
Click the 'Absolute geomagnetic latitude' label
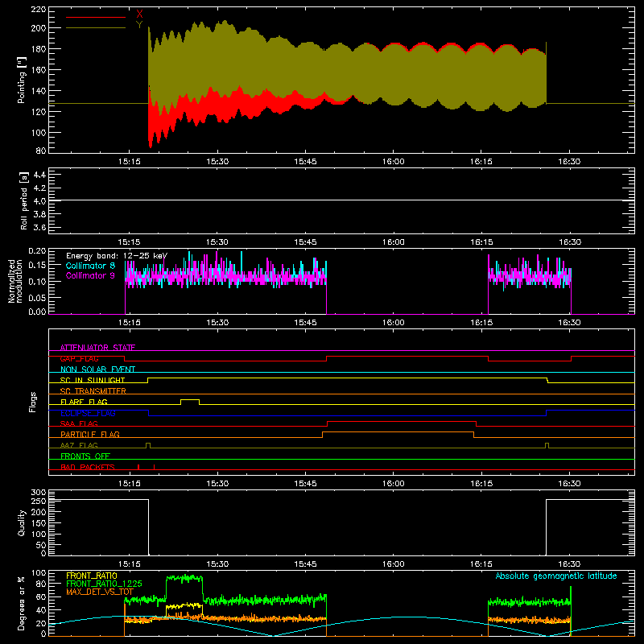pyautogui.click(x=556, y=576)
